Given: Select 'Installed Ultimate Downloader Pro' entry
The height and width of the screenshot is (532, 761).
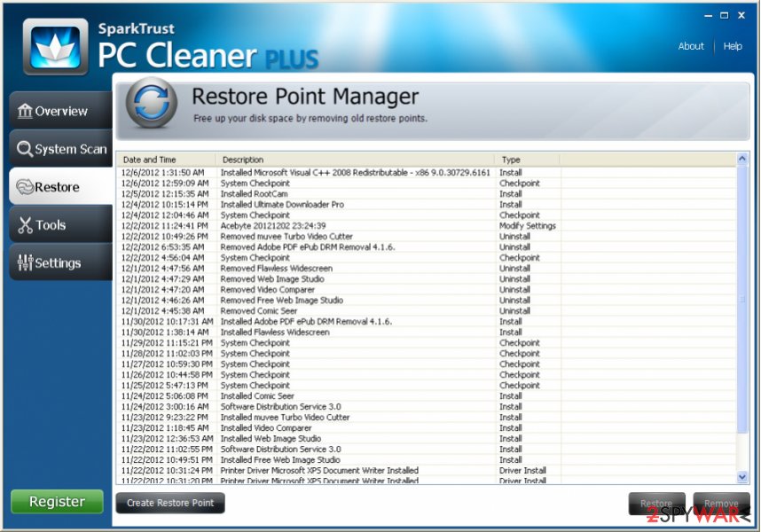Looking at the screenshot, I should pos(426,204).
